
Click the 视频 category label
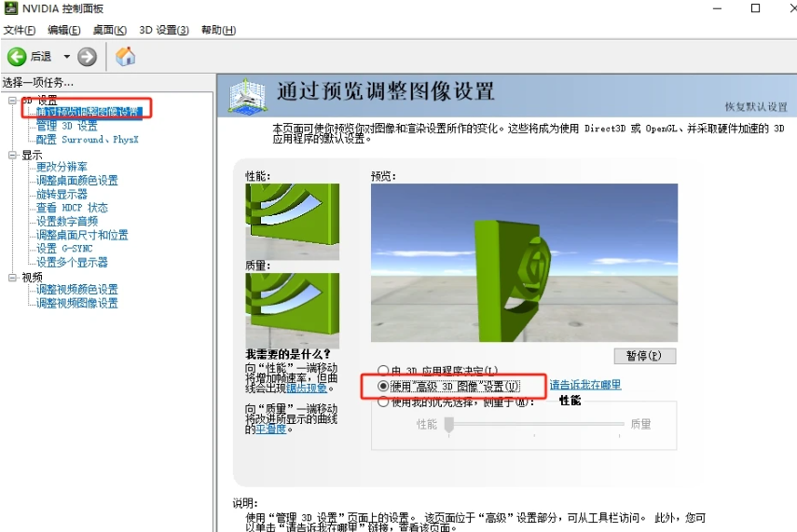(32, 278)
